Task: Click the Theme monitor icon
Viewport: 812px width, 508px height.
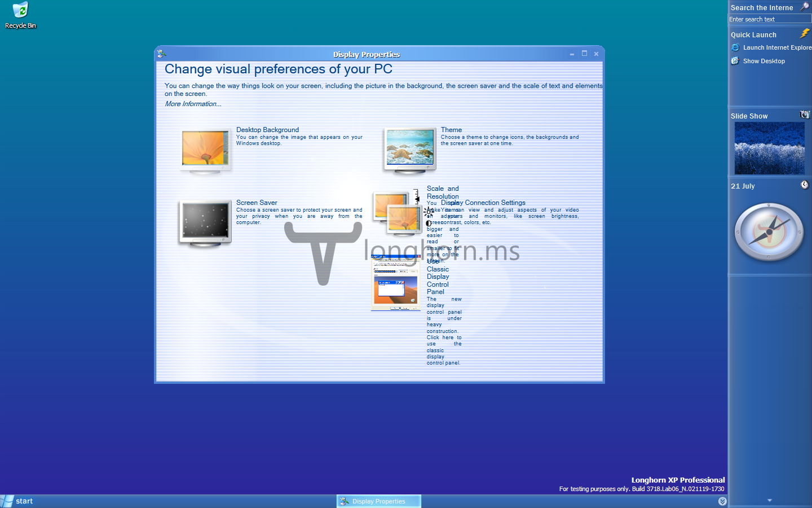Action: 410,150
